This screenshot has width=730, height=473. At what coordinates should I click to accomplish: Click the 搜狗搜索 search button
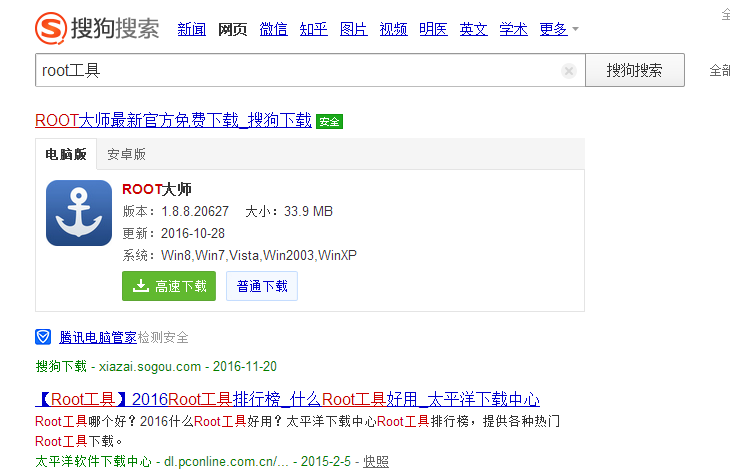(x=635, y=70)
